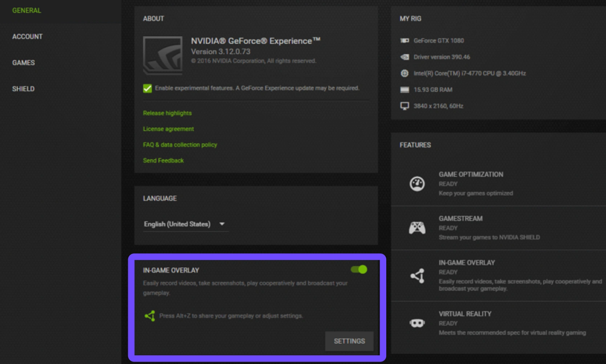Click the NVIDIA GeForce Experience logo
Screen dimensions: 606x364
[x=163, y=55]
